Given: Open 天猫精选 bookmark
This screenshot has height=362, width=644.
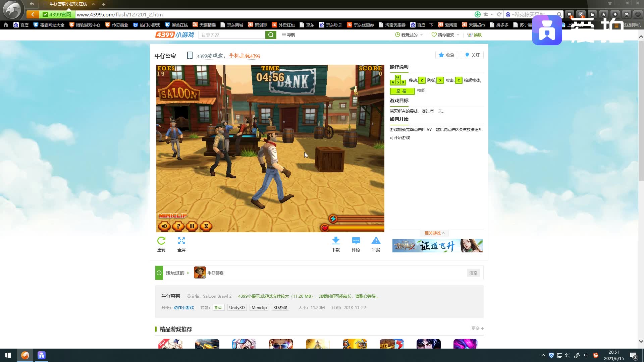Looking at the screenshot, I should point(204,25).
